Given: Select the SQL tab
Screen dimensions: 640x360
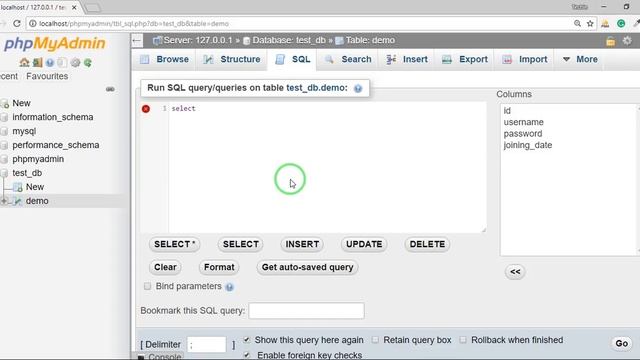Looking at the screenshot, I should click(x=293, y=60).
